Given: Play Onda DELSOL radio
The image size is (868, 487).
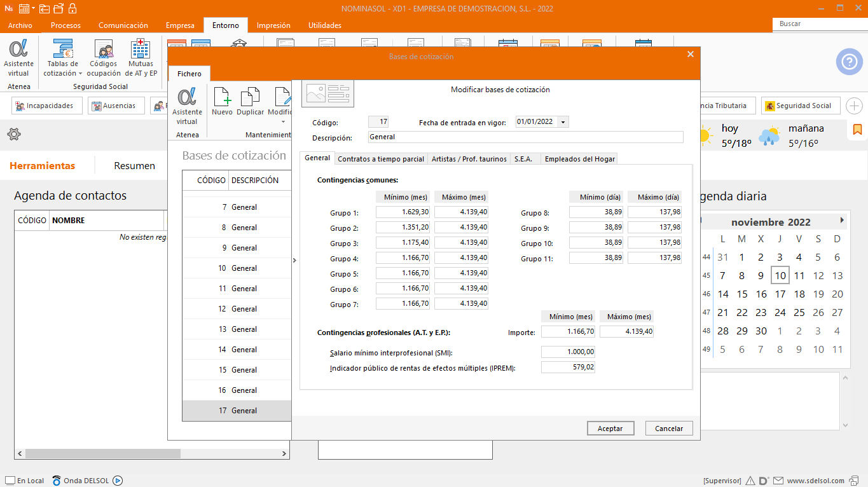Looking at the screenshot, I should [118, 481].
